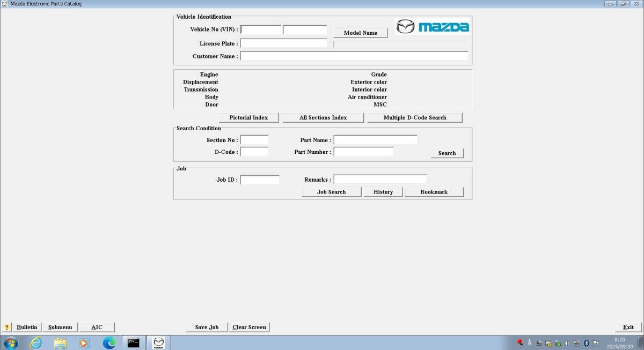Open the Bookmark list

tap(434, 192)
